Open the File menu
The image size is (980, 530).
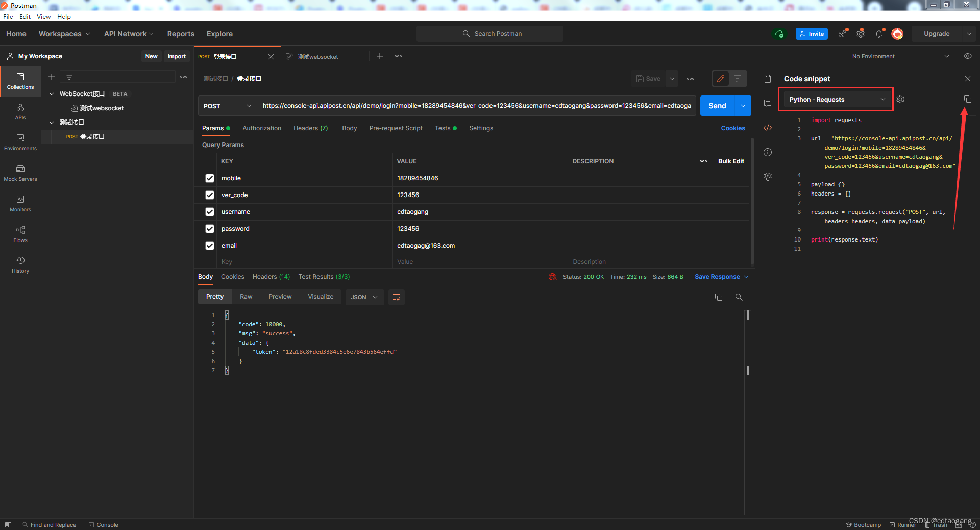click(x=8, y=17)
